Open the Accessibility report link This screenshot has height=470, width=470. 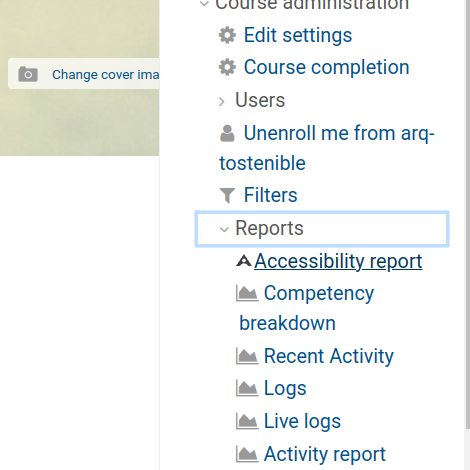click(338, 261)
